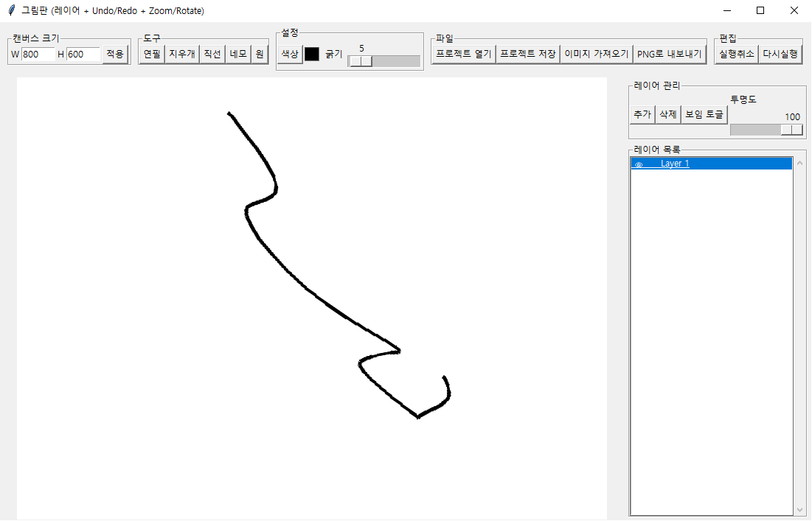Click the black color swatch
Screen dimensions: 812x521
coord(312,55)
